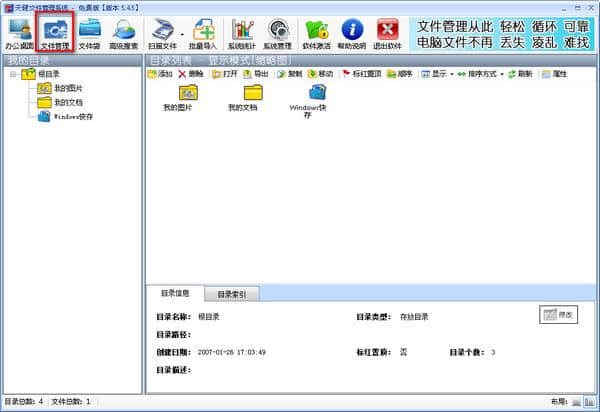Open 高级搜索 advanced search

point(124,35)
